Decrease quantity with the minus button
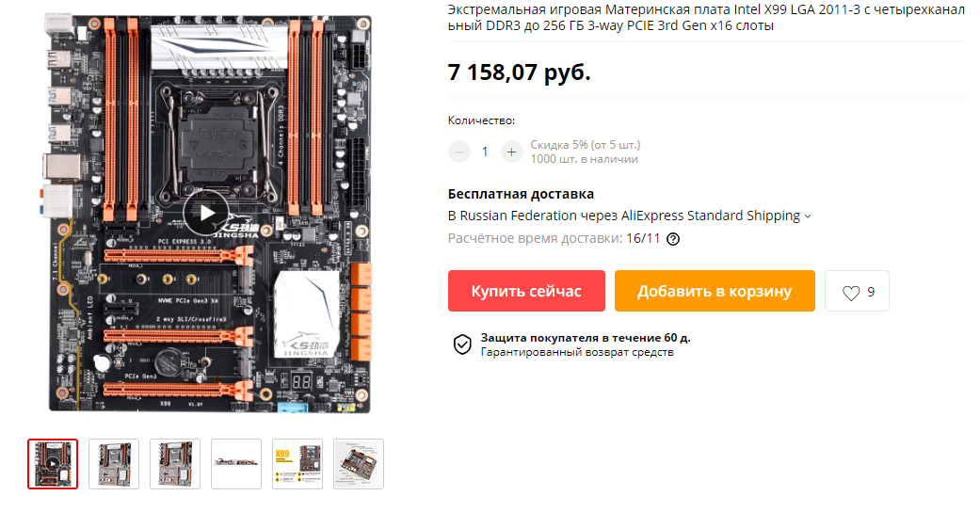Screen dimensions: 980x528 click(x=459, y=152)
